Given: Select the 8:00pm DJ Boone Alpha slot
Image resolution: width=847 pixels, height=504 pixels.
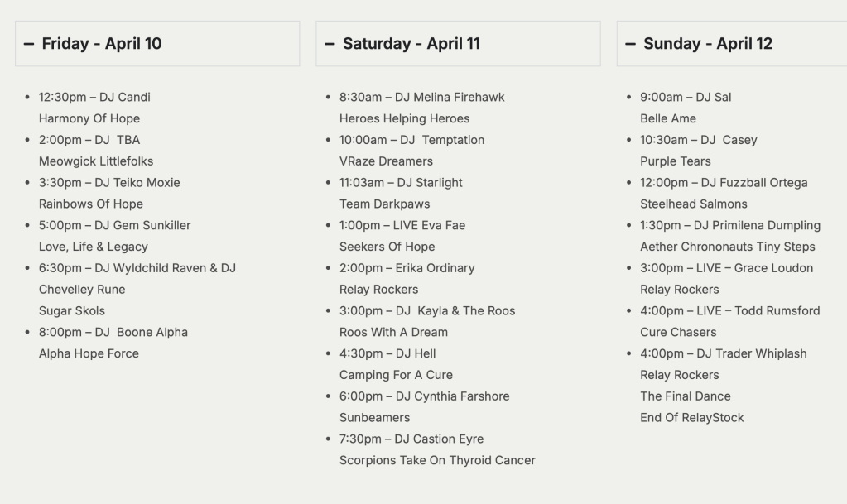Looking at the screenshot, I should (x=113, y=333).
